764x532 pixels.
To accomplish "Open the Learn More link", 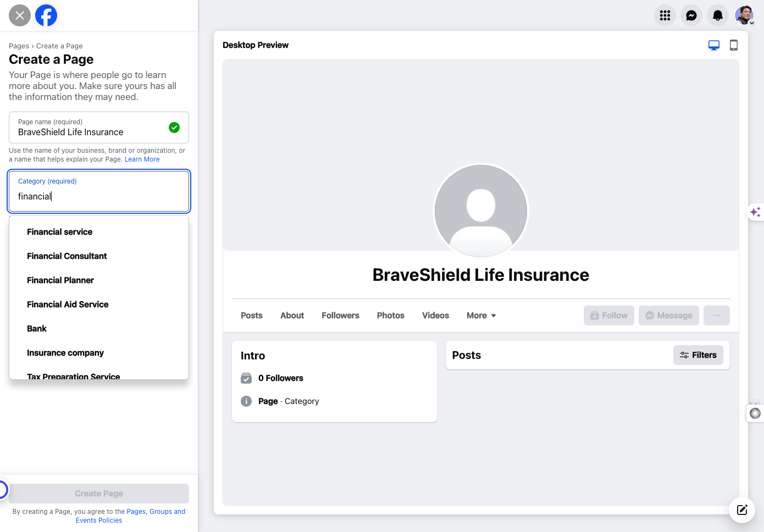I will [x=142, y=159].
